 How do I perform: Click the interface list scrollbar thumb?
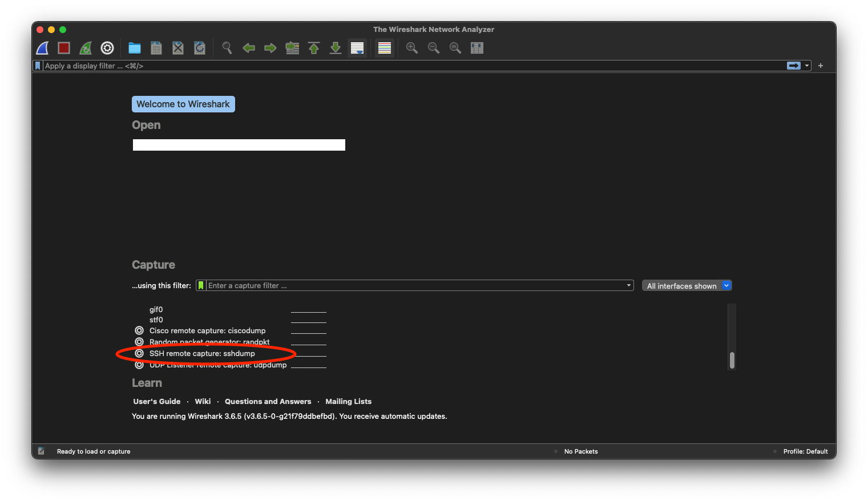(732, 360)
